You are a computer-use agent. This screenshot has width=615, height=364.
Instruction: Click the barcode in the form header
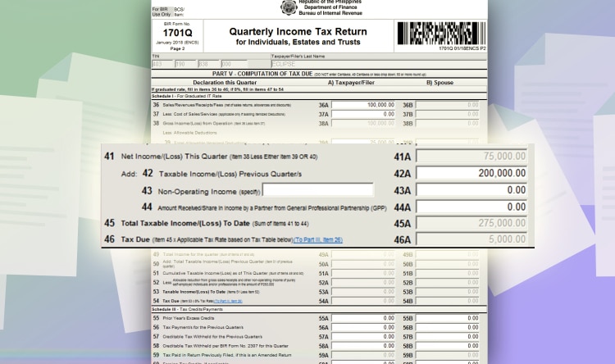(440, 33)
